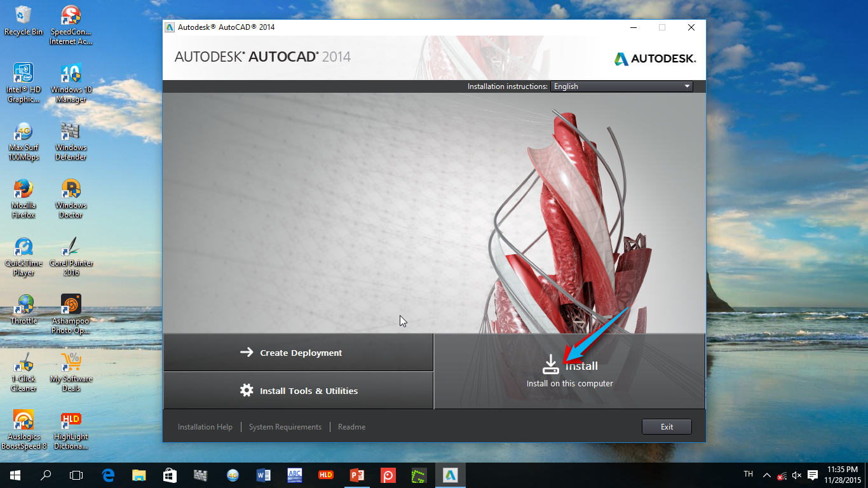Image resolution: width=868 pixels, height=488 pixels.
Task: Select the Intel HD Graphics desktop icon
Action: [24, 83]
